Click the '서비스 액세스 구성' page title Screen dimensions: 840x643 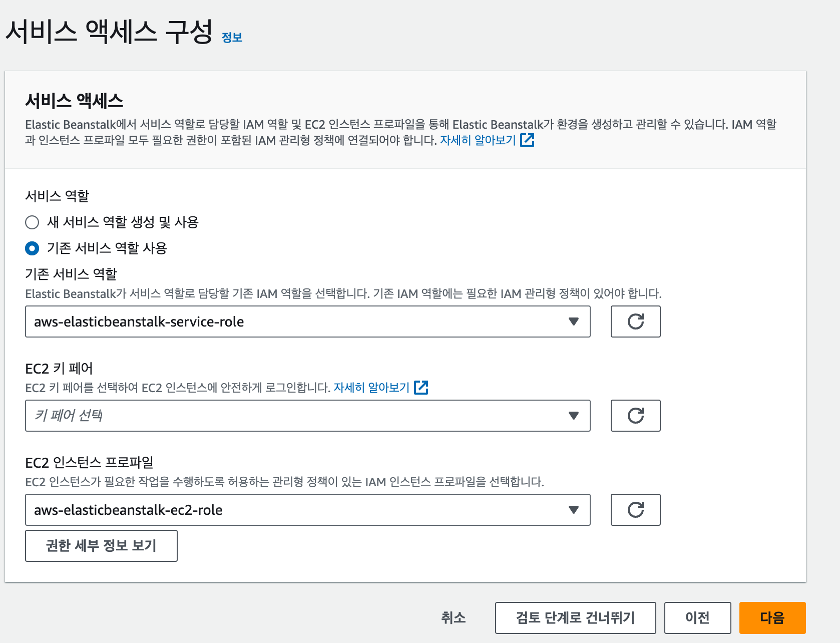(110, 32)
